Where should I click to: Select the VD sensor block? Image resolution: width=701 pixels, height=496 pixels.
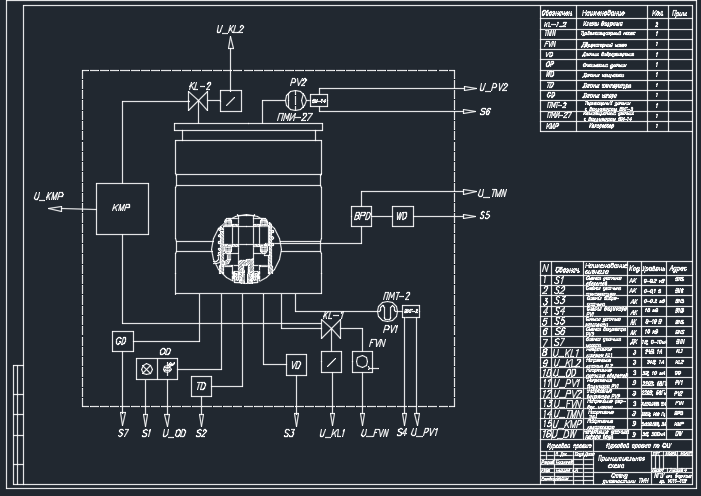(296, 364)
